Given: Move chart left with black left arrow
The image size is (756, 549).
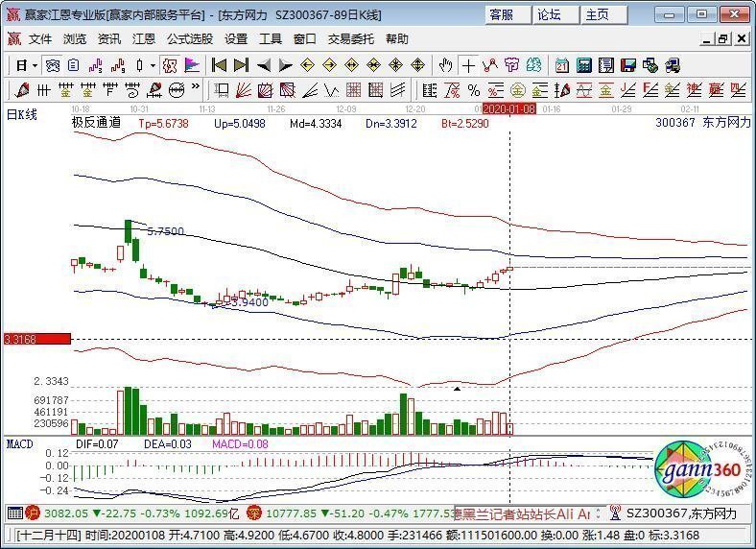Looking at the screenshot, I should click(264, 65).
